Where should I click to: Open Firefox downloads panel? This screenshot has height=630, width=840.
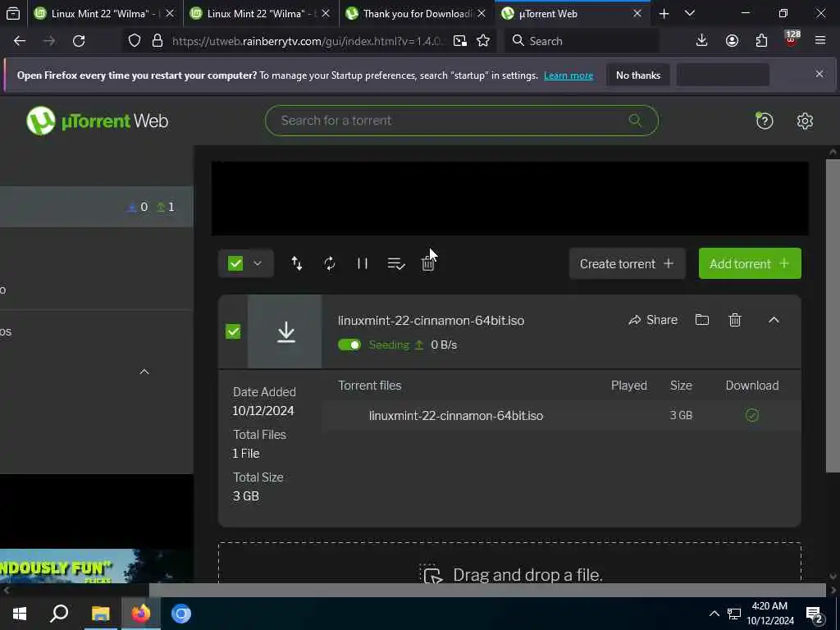[x=701, y=41]
